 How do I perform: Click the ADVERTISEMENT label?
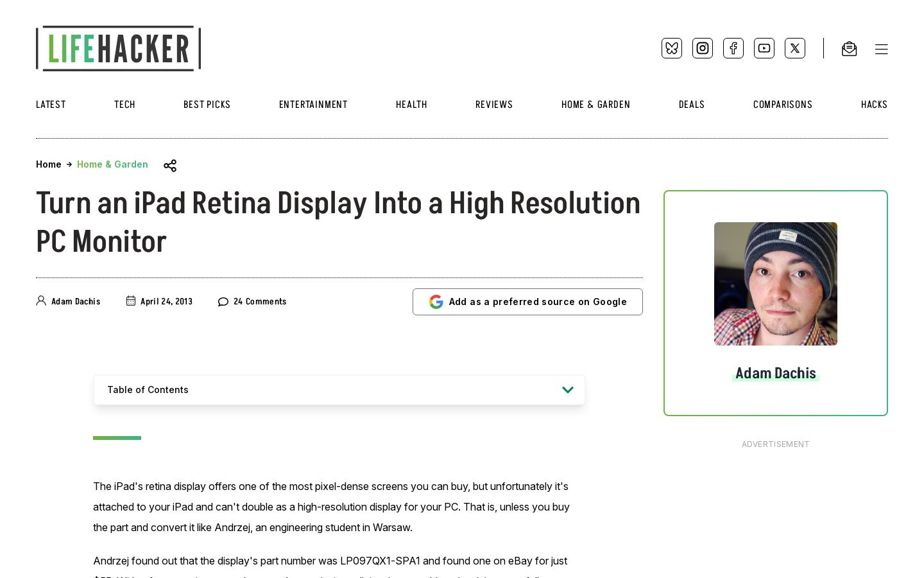[775, 444]
